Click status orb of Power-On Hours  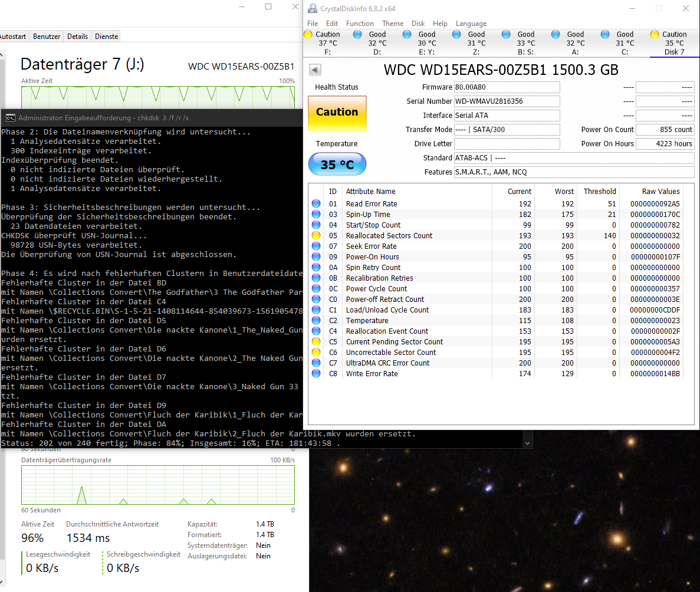tap(316, 256)
